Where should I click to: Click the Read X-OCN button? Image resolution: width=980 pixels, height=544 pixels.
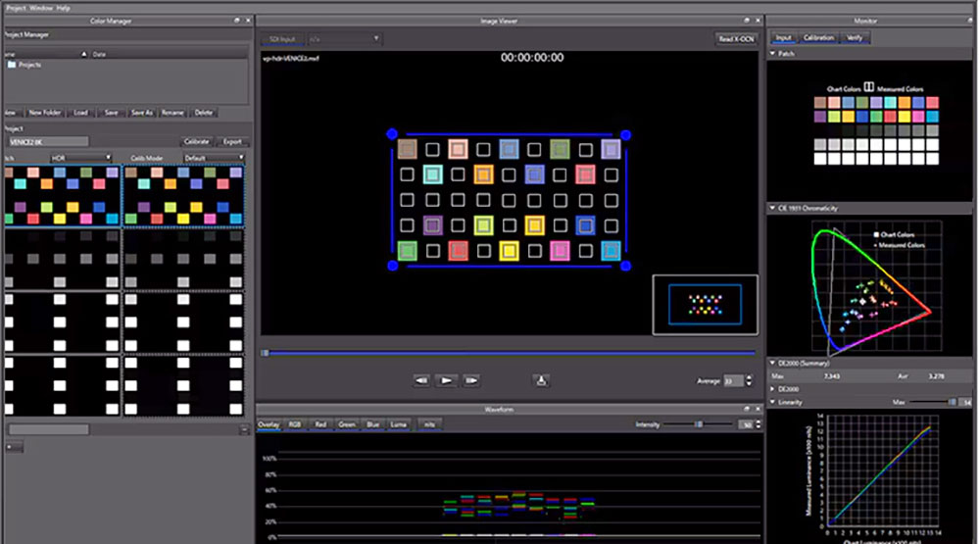(x=736, y=39)
